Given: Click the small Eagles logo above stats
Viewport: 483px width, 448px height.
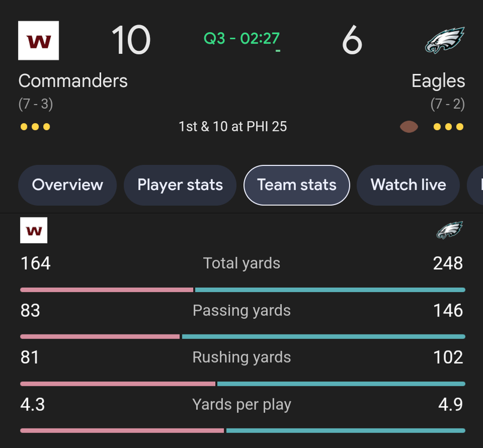Looking at the screenshot, I should [x=450, y=231].
